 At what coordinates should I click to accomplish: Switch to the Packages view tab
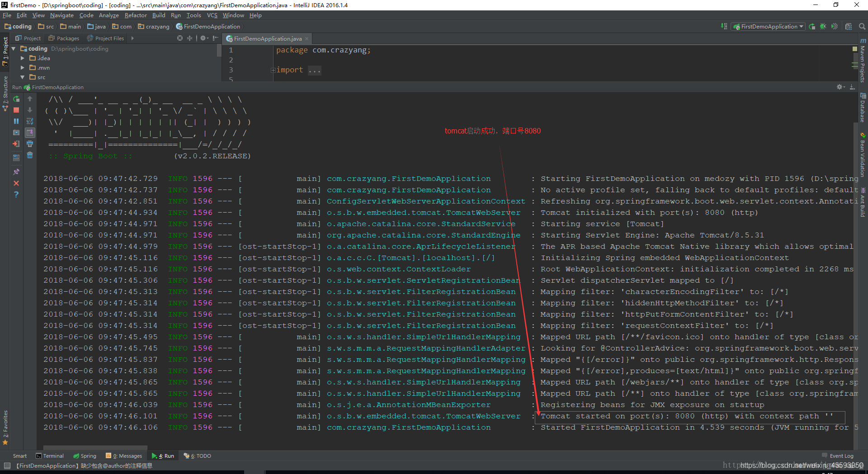[64, 38]
